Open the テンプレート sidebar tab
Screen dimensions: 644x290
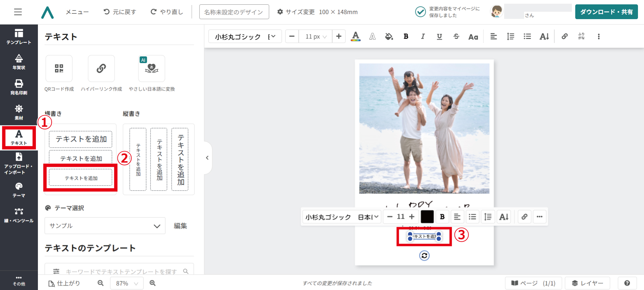click(x=19, y=37)
